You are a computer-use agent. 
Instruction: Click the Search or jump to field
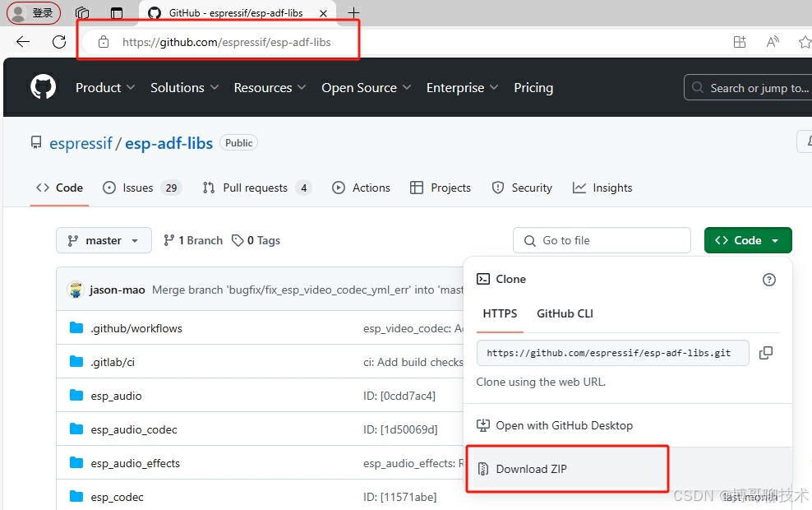click(748, 87)
